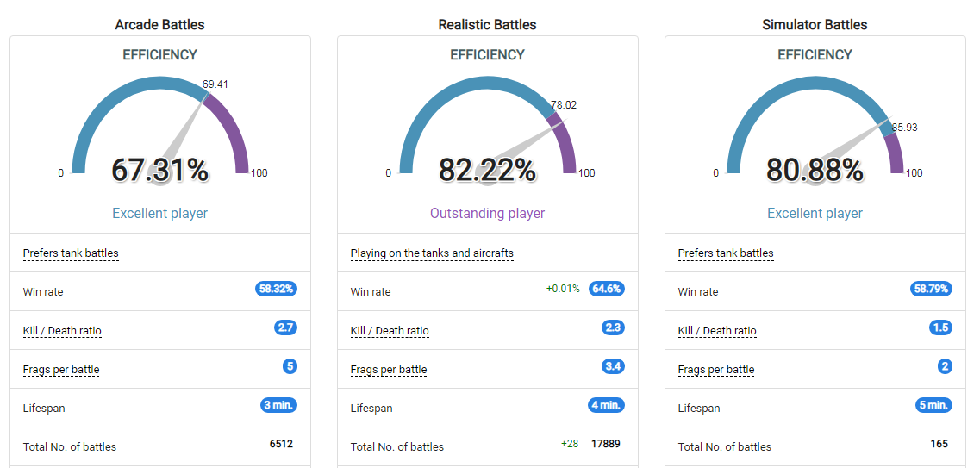Image resolution: width=980 pixels, height=468 pixels.
Task: Click the 58.79% win rate badge
Action: pyautogui.click(x=931, y=289)
